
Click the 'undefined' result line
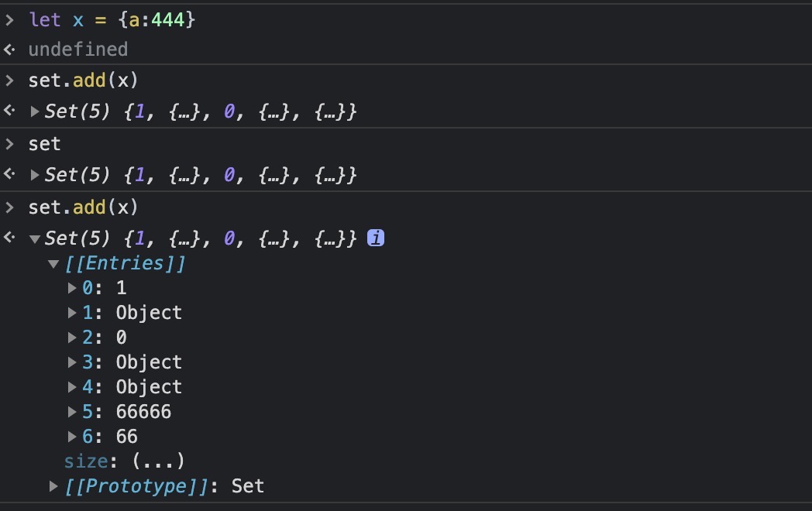click(77, 50)
